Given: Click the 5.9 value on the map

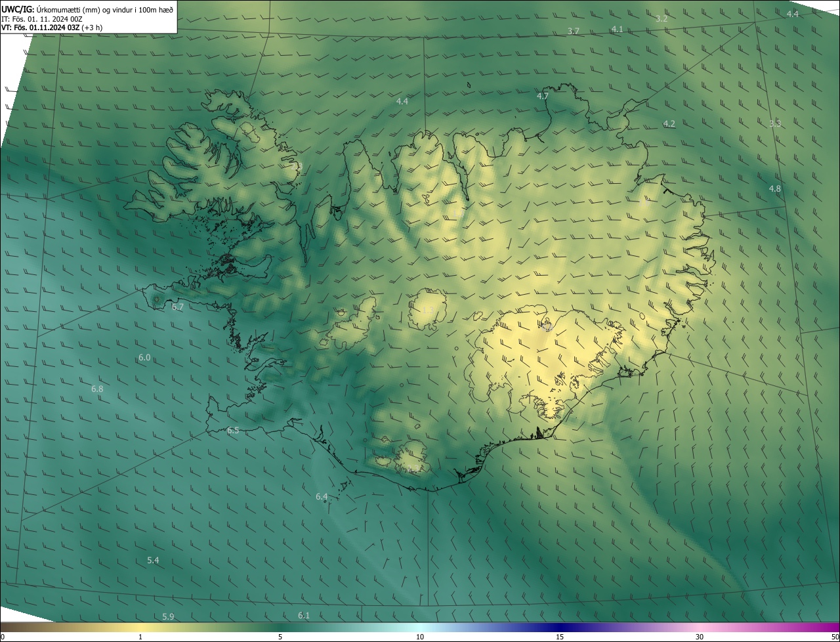Looking at the screenshot, I should tap(168, 617).
